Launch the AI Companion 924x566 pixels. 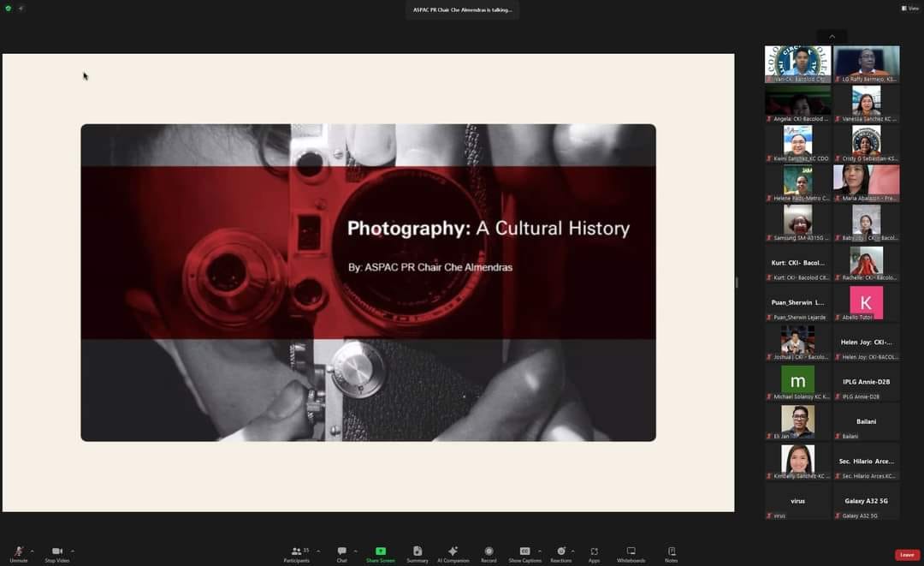453,553
